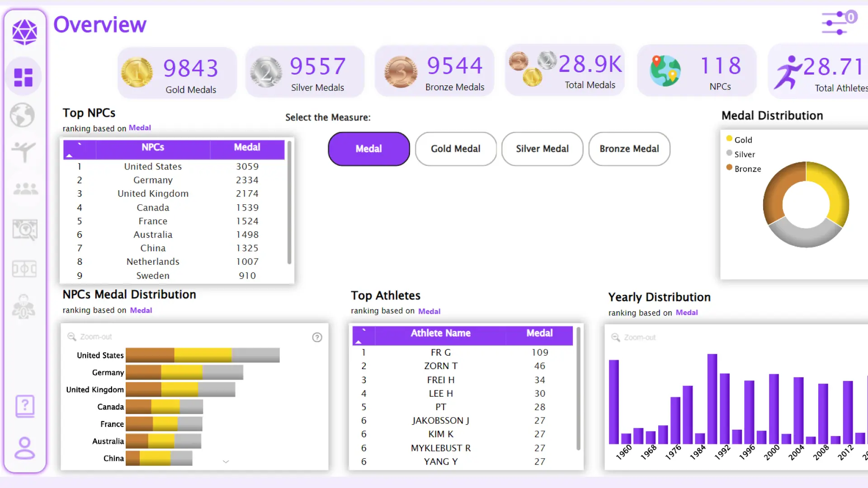Click the United States stacked bar
Image resolution: width=868 pixels, height=488 pixels.
point(203,355)
